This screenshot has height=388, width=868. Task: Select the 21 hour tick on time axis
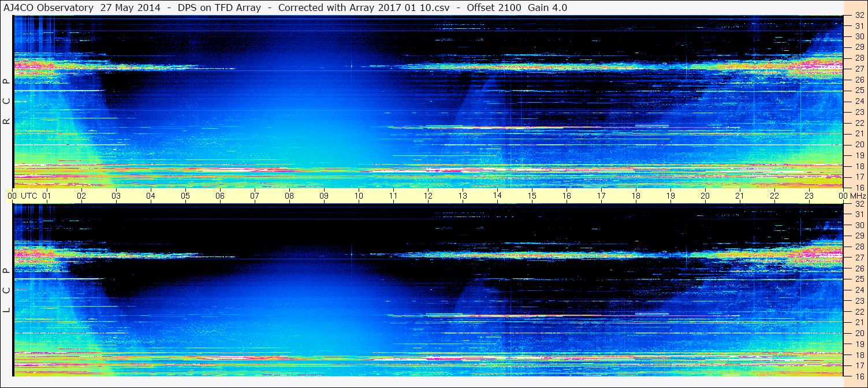[740, 196]
